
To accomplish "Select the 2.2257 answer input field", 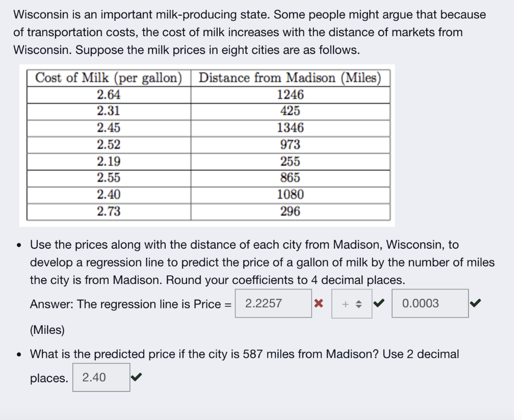I will tap(273, 303).
